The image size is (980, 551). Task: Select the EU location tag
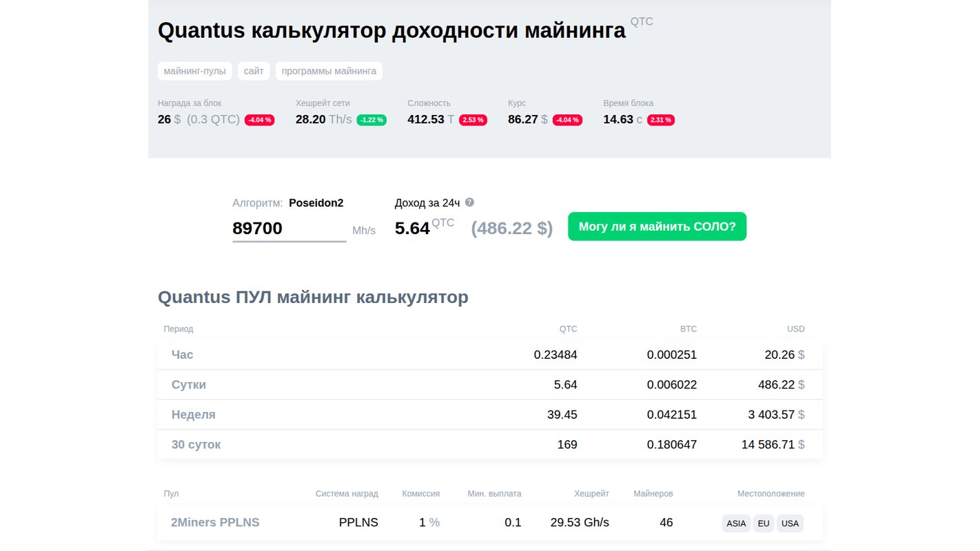(764, 523)
